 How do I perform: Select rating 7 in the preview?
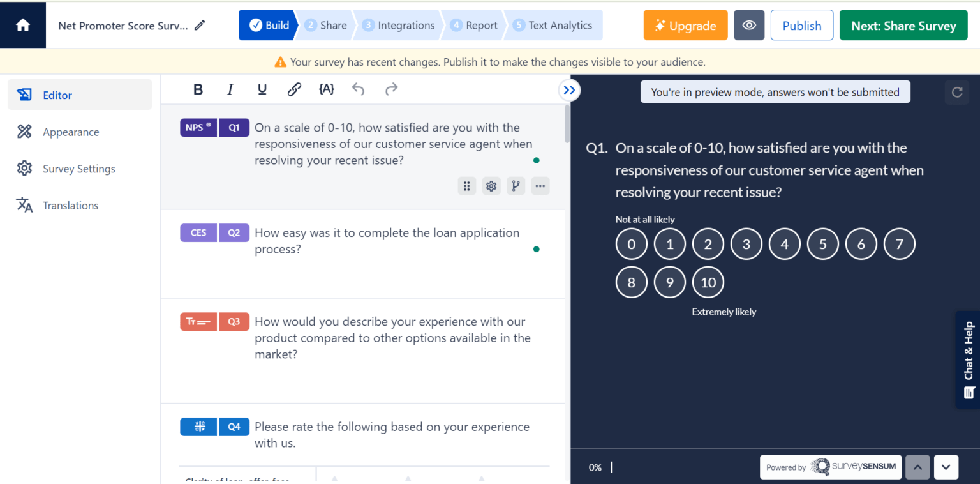click(899, 244)
